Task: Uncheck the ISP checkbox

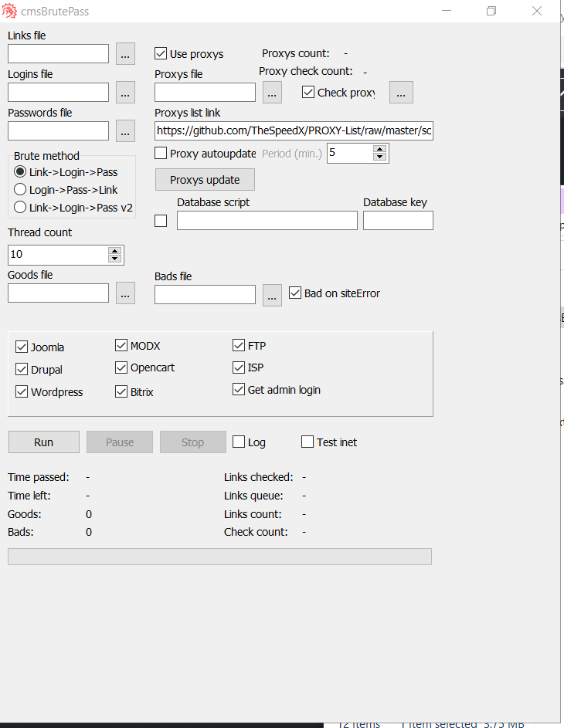Action: point(239,367)
